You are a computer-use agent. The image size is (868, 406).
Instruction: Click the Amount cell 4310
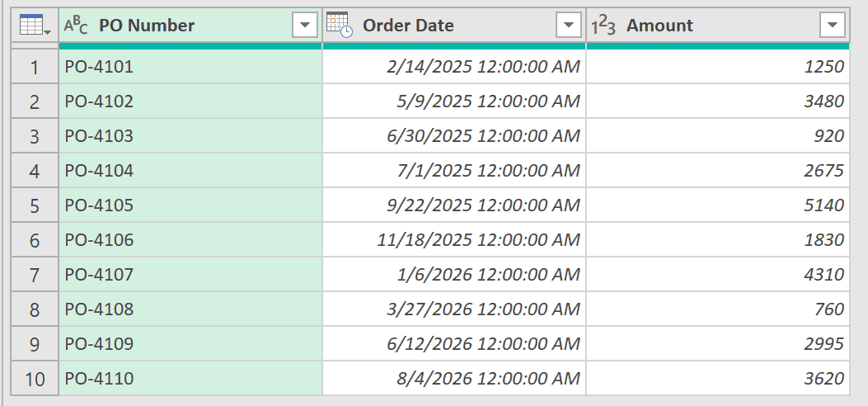click(x=718, y=274)
